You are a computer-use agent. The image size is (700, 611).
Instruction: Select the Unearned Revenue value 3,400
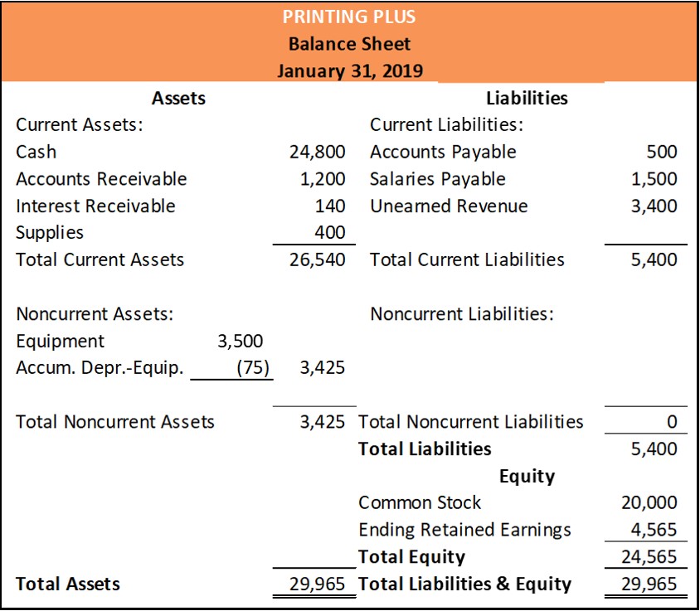[x=654, y=206]
